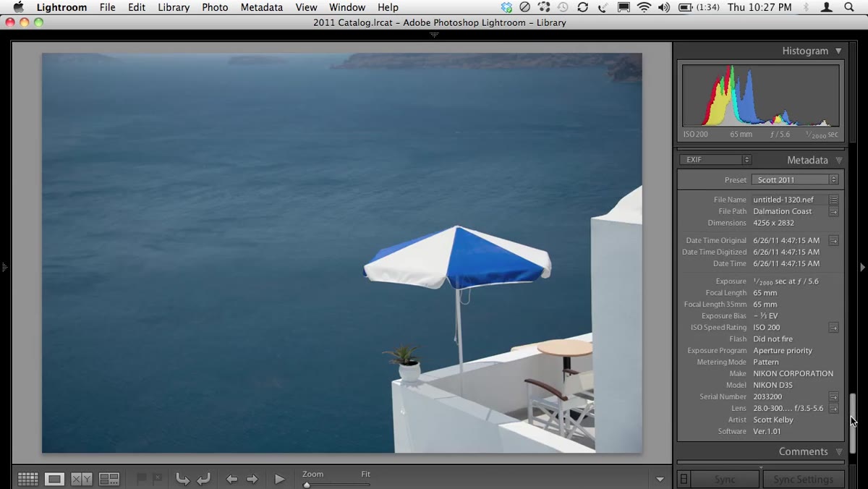The width and height of the screenshot is (868, 489).
Task: Click the Fit zoom label
Action: pos(365,474)
